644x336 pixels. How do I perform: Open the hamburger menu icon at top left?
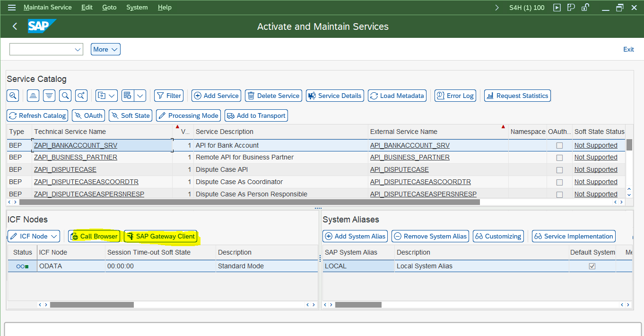[12, 8]
